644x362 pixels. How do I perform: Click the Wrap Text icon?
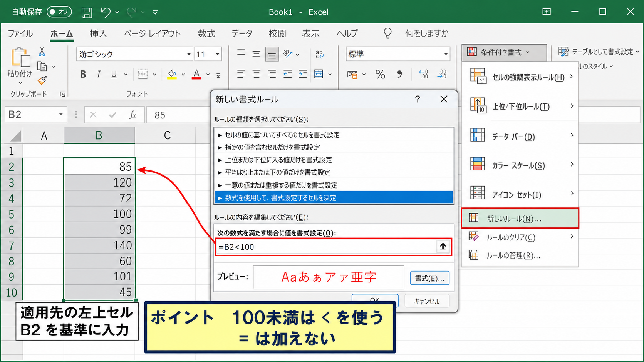coord(320,54)
